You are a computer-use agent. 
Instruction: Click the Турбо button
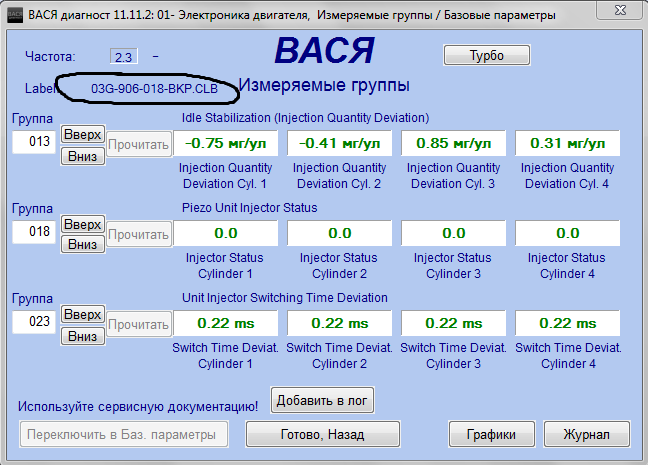(x=486, y=55)
